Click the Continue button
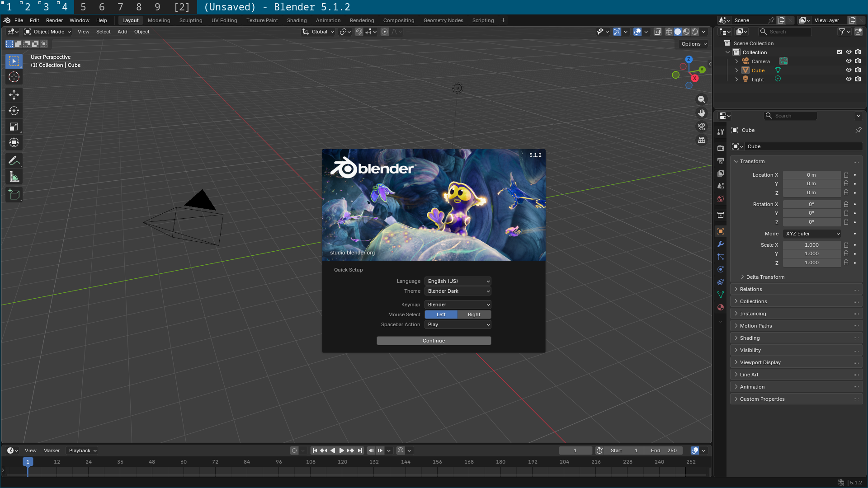Image resolution: width=868 pixels, height=488 pixels. click(x=434, y=341)
